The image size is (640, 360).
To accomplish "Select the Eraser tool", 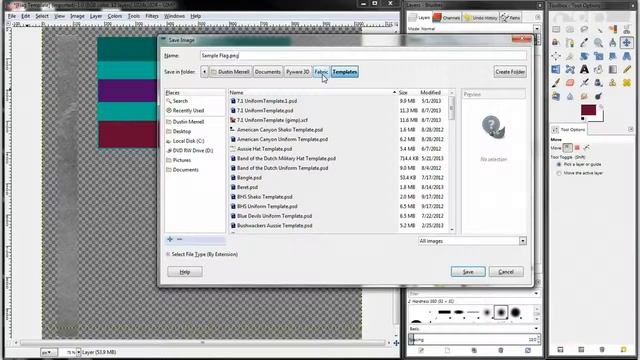I will (x=570, y=83).
